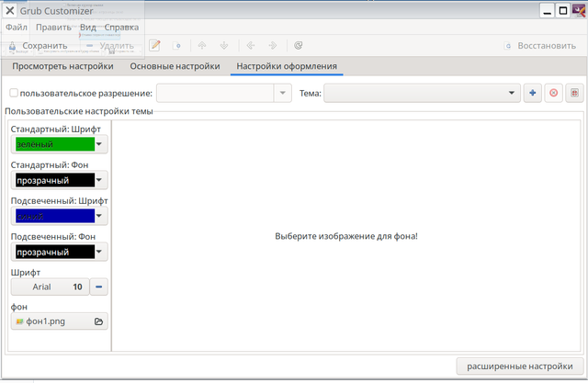Viewport: 588px width, 383px height.
Task: Open the Тема dropdown list
Action: [x=422, y=93]
